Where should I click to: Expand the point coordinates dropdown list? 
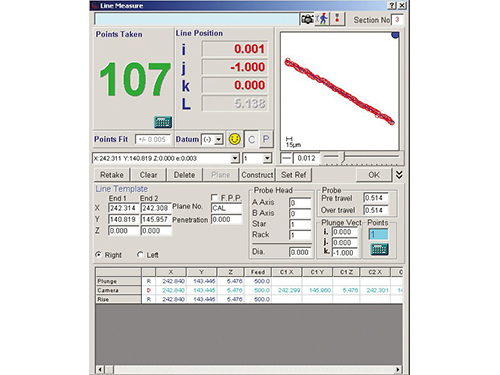point(235,158)
